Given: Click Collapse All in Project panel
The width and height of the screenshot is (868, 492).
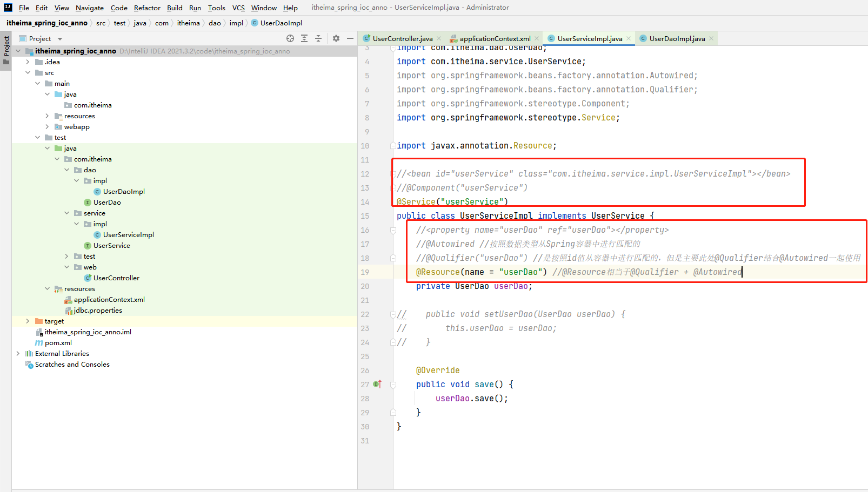Looking at the screenshot, I should (x=318, y=38).
